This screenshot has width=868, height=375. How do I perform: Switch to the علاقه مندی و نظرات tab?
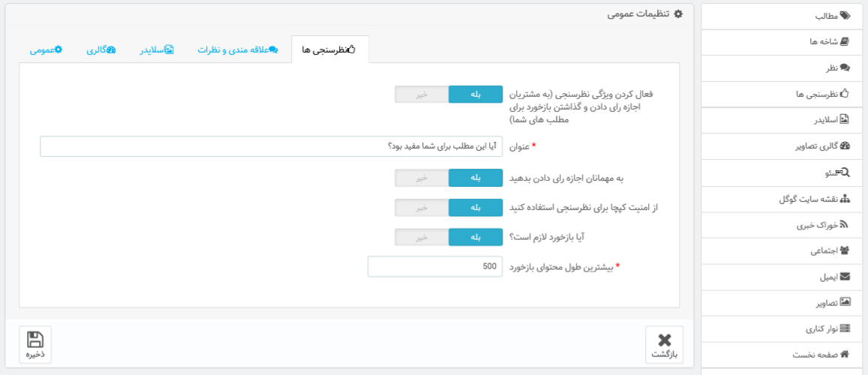click(x=238, y=49)
